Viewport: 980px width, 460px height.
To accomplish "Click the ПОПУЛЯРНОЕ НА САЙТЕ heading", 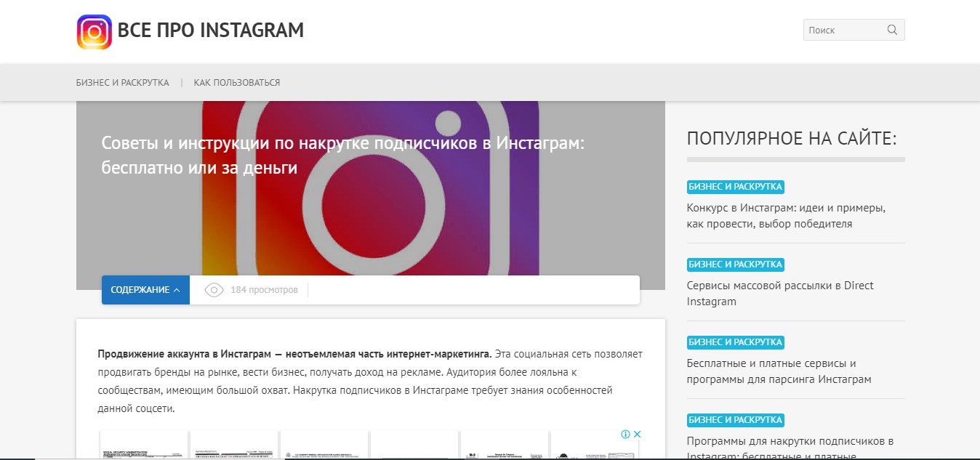I will [792, 139].
